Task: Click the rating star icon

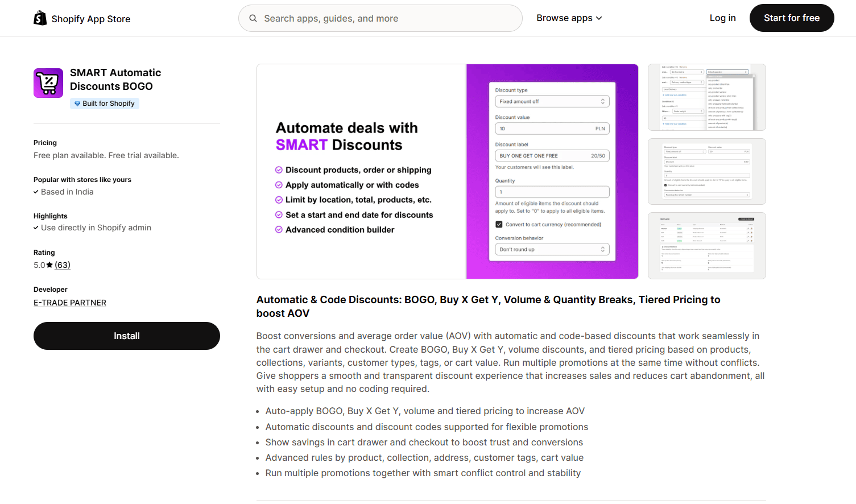Action: point(49,265)
